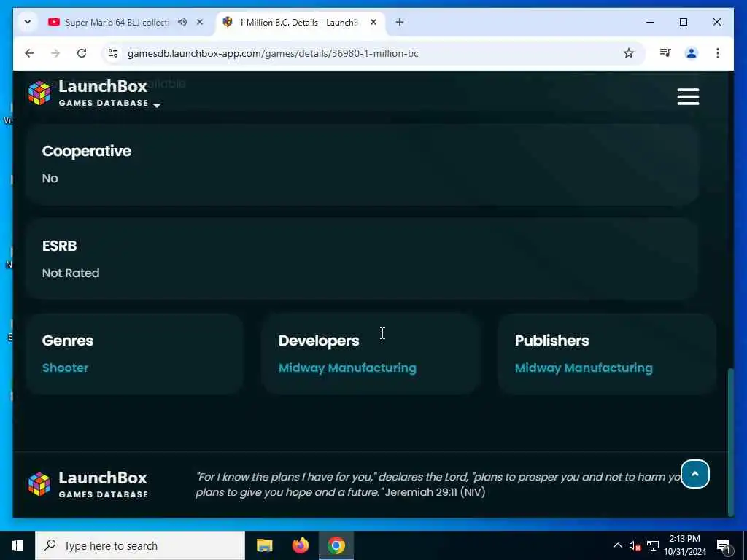Click the page's vertical scrollbar thumb
Viewport: 747px width, 560px height.
pyautogui.click(x=730, y=442)
